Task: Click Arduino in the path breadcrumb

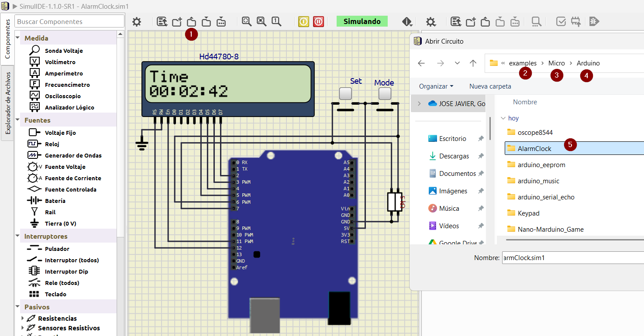Action: point(588,63)
